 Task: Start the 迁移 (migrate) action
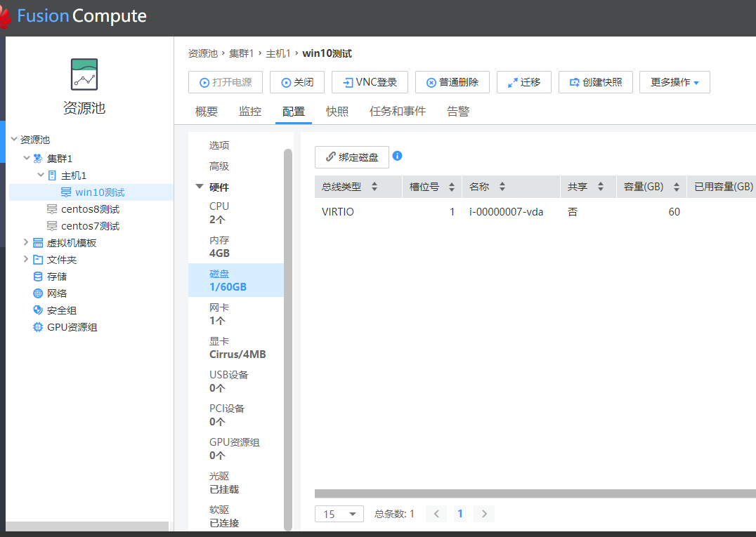523,81
